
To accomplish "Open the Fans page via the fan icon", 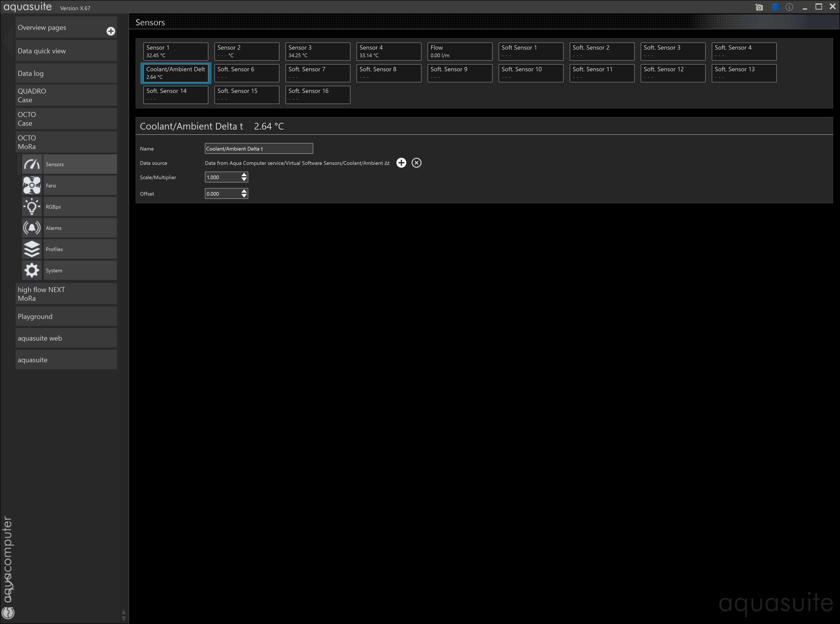I will (32, 185).
